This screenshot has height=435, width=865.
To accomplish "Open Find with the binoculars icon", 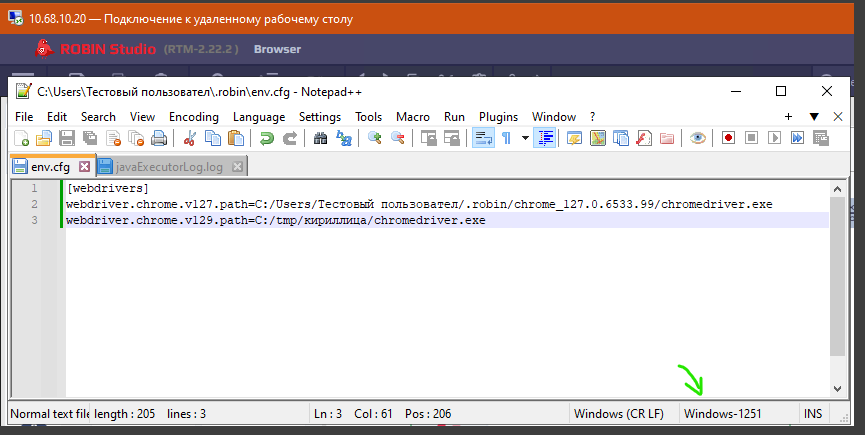I will click(x=322, y=138).
